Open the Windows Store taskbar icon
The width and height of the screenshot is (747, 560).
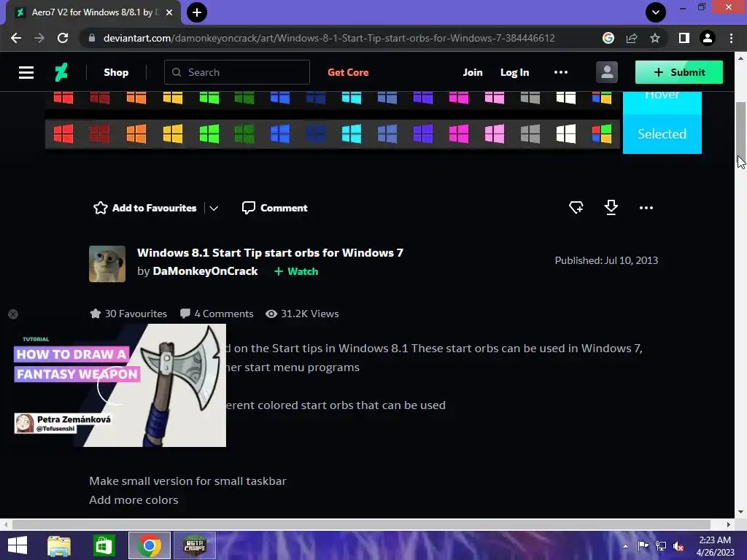[104, 545]
